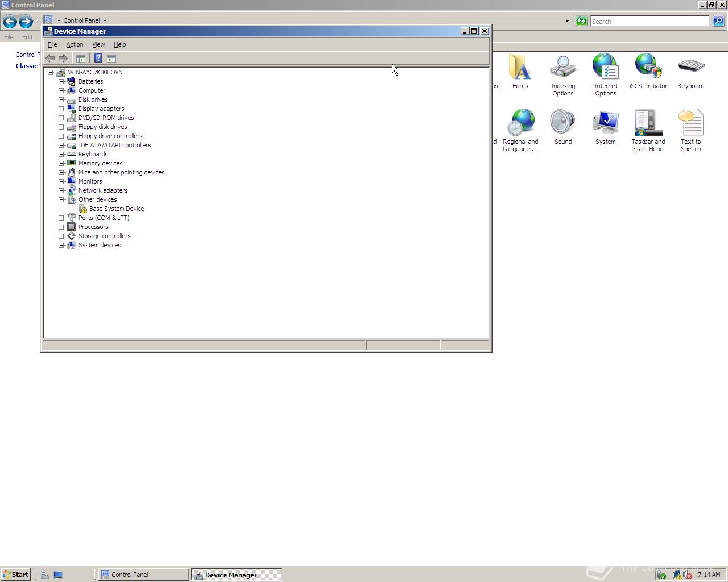Image resolution: width=728 pixels, height=582 pixels.
Task: Open the Fonts folder icon
Action: 520,72
